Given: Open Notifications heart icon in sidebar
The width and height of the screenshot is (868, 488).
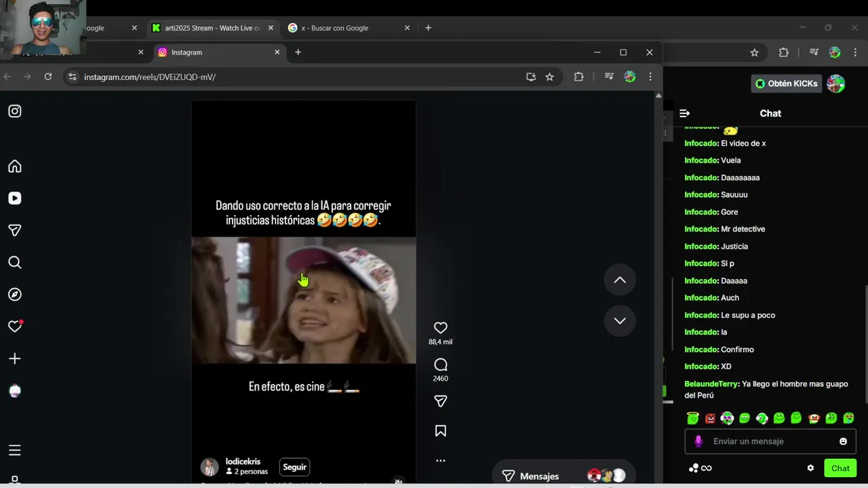Looking at the screenshot, I should [15, 326].
